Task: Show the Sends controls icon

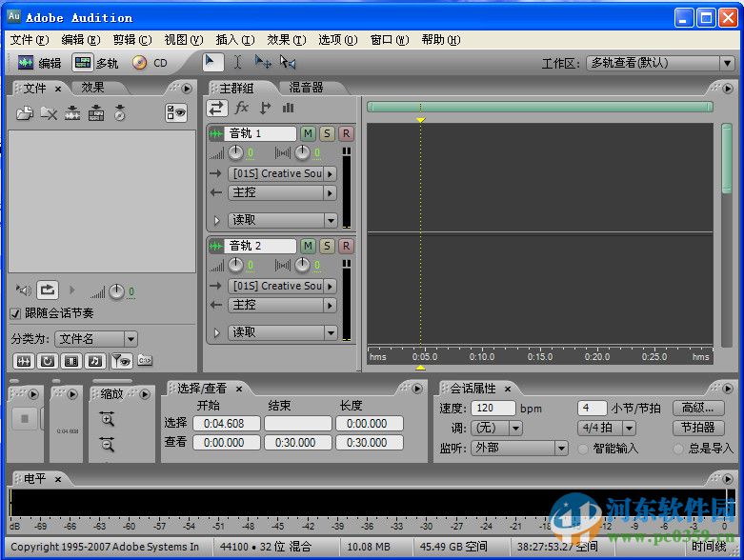Action: point(265,109)
